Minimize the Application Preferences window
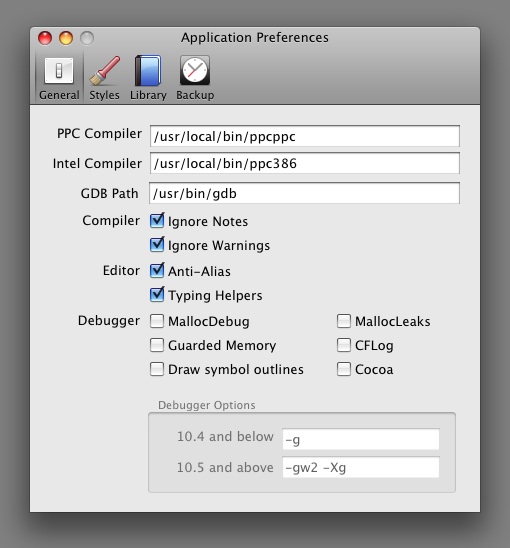Viewport: 510px width, 548px height. pyautogui.click(x=66, y=38)
